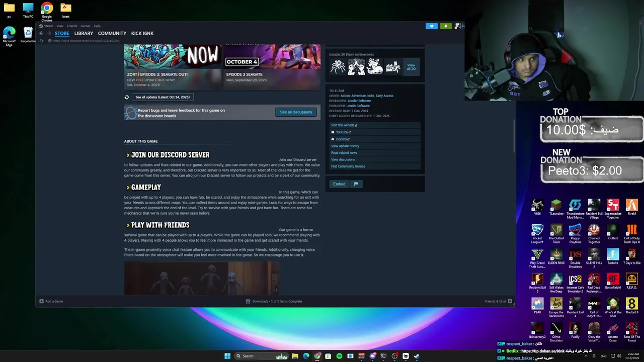Open File Explorer from the taskbar
The height and width of the screenshot is (362, 644).
(x=295, y=356)
